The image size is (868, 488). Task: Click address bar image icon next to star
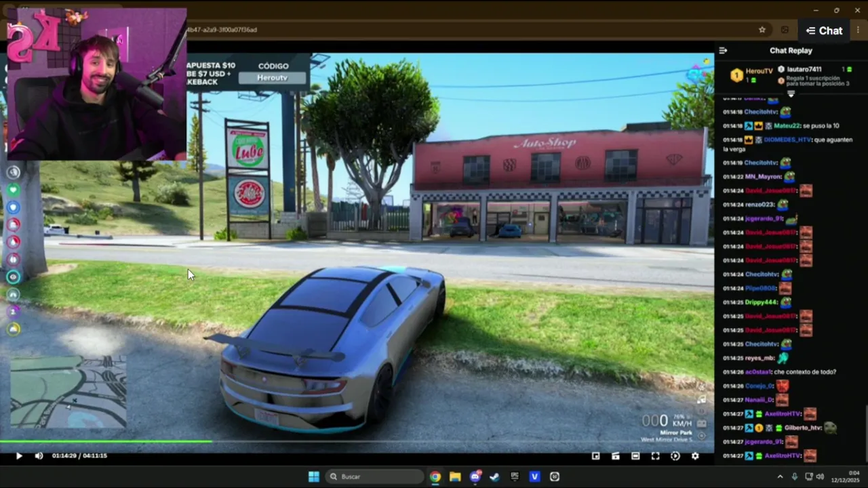pyautogui.click(x=785, y=30)
